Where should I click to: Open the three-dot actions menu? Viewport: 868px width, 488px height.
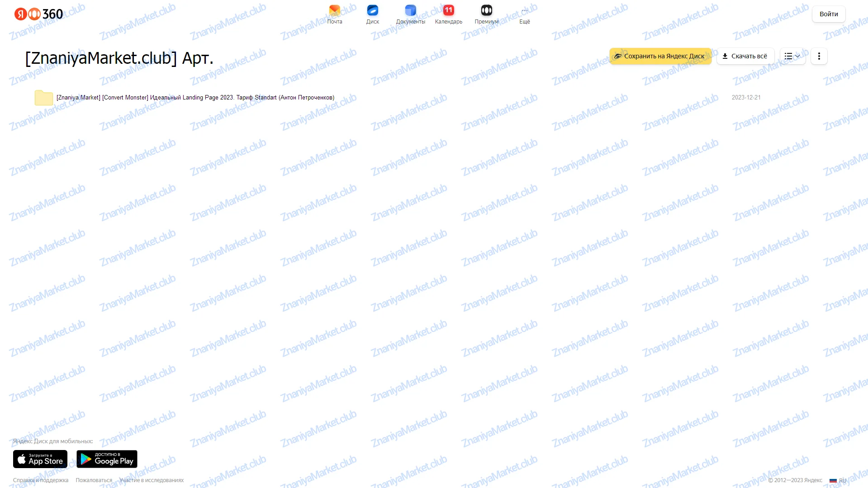[x=818, y=56]
